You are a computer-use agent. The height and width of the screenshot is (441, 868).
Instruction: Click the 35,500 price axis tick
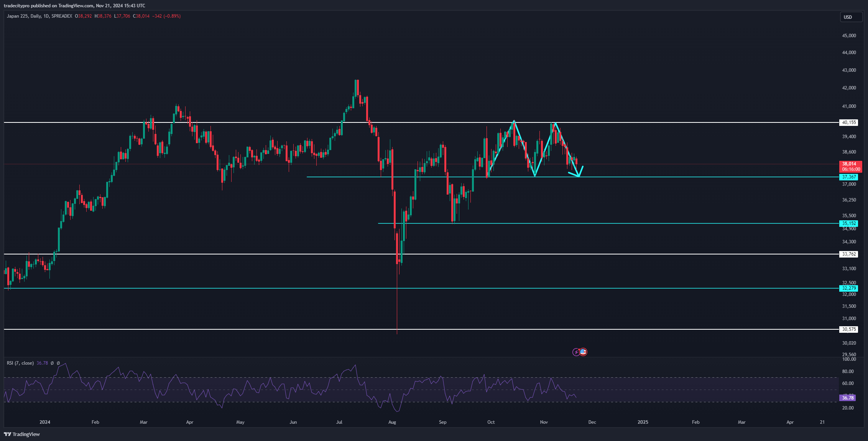[849, 216]
